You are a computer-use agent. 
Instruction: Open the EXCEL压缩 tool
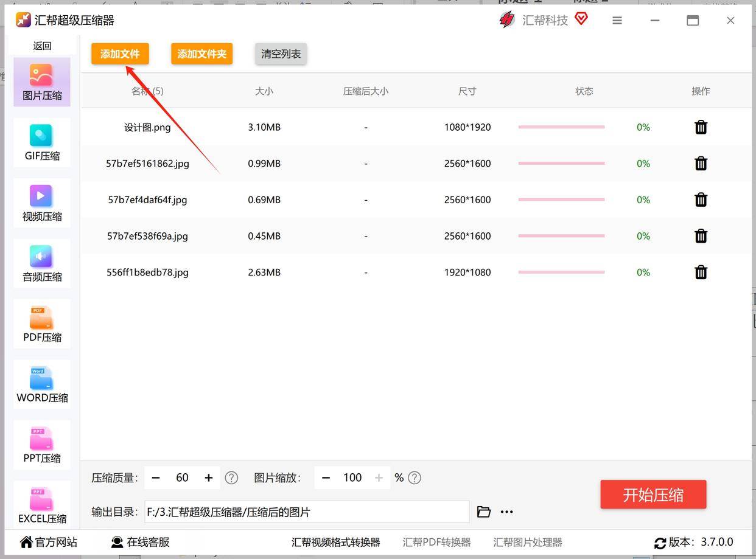tap(42, 505)
